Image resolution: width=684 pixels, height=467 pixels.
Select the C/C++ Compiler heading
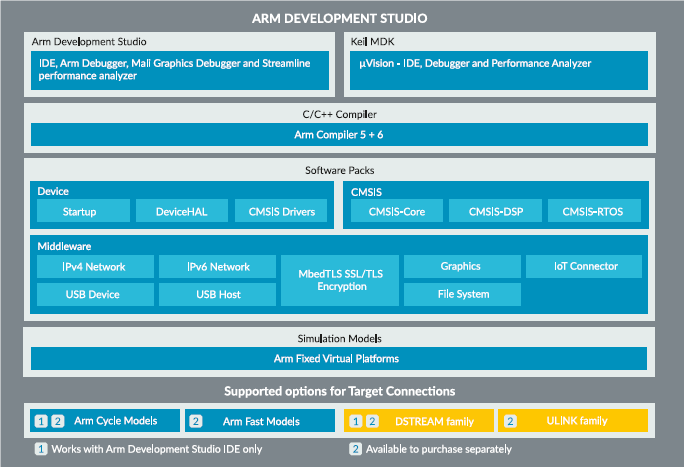[x=339, y=114]
